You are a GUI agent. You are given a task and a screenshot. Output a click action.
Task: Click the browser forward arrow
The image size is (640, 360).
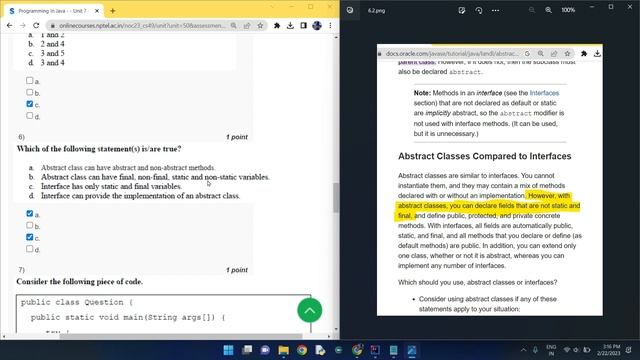click(x=22, y=26)
